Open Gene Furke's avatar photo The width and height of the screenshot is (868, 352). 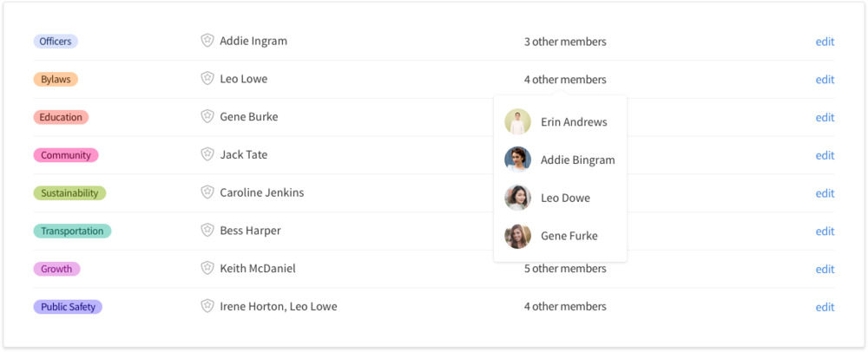[x=517, y=236]
